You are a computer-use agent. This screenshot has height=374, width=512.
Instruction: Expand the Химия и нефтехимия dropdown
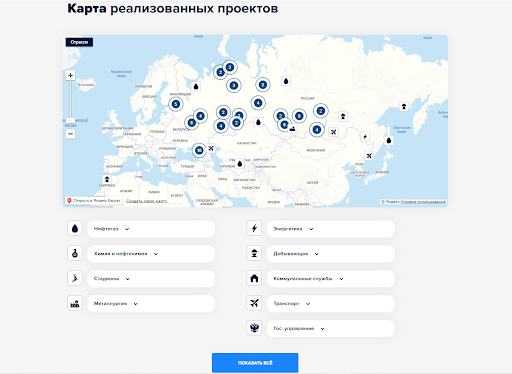point(151,254)
